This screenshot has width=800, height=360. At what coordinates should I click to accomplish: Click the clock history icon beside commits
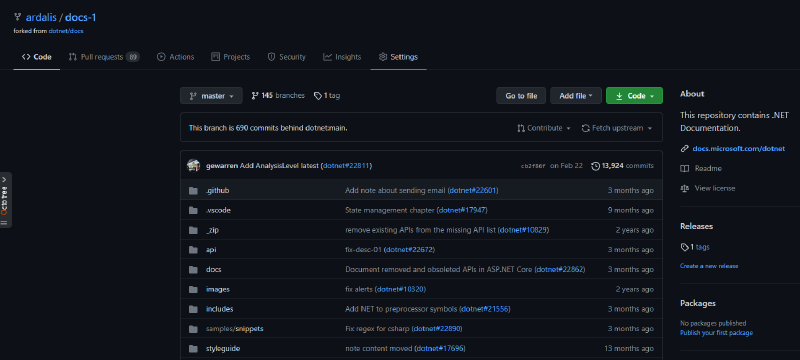[595, 166]
